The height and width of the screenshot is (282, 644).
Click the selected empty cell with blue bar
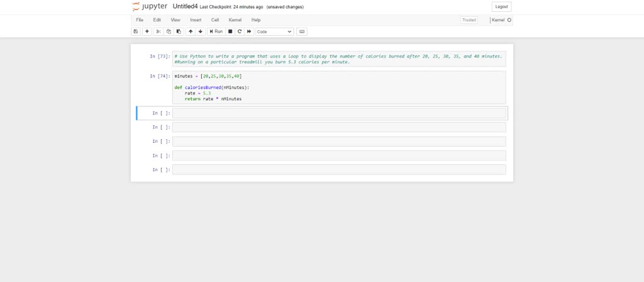coord(339,113)
